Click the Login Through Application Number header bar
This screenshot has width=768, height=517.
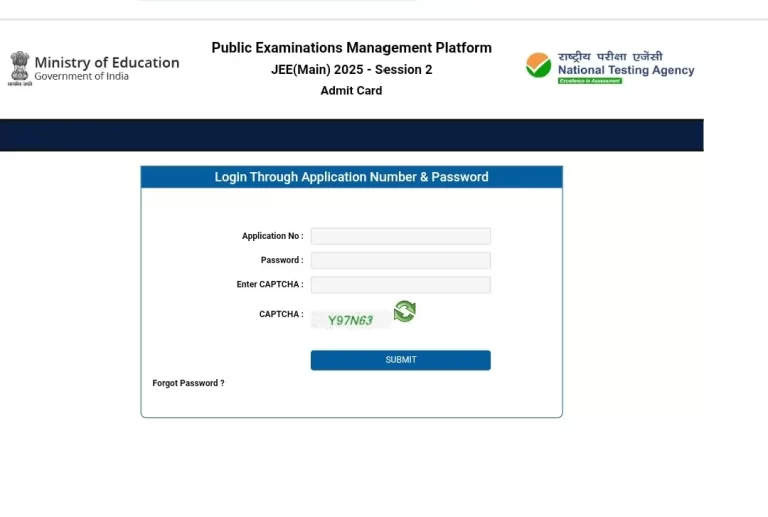coord(351,177)
